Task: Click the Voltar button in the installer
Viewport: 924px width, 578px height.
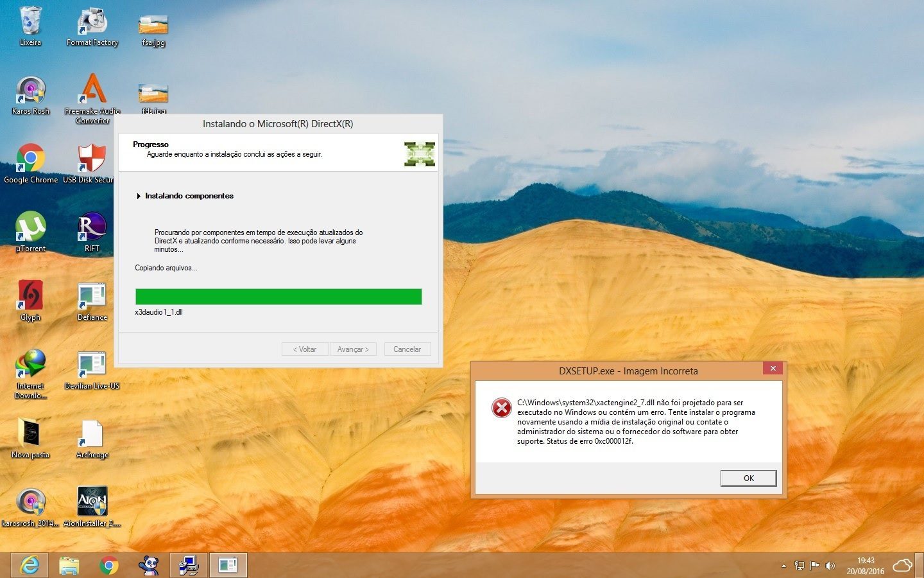Action: (305, 349)
